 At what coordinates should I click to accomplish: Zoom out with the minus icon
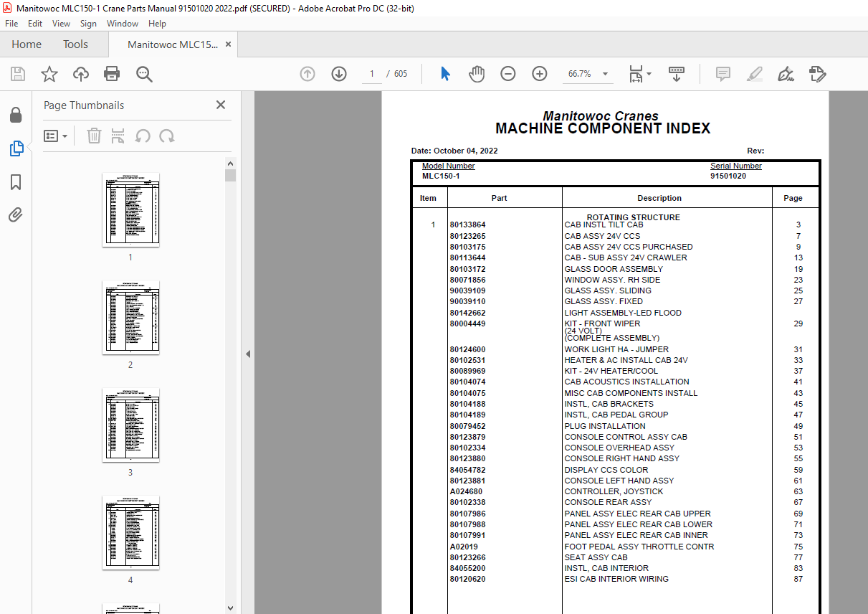click(508, 74)
